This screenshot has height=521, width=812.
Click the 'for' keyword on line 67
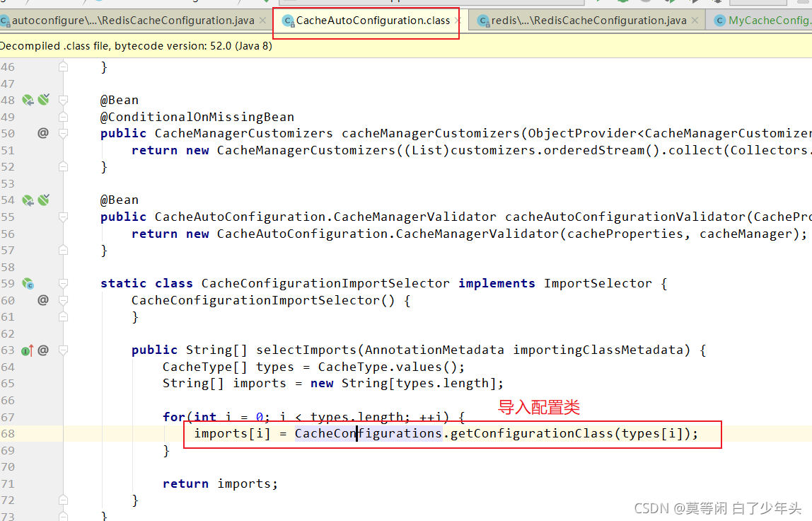174,418
